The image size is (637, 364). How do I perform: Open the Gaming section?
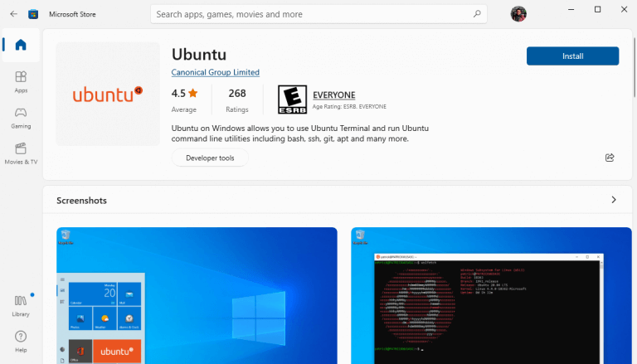click(21, 118)
